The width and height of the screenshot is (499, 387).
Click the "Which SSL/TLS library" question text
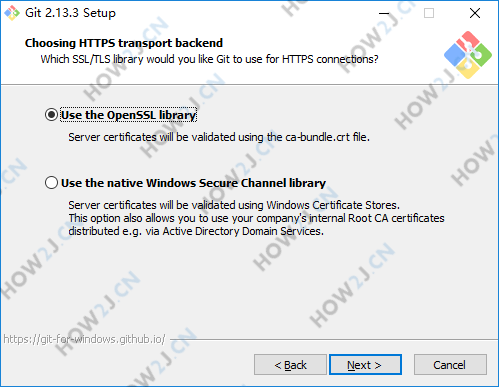point(209,59)
